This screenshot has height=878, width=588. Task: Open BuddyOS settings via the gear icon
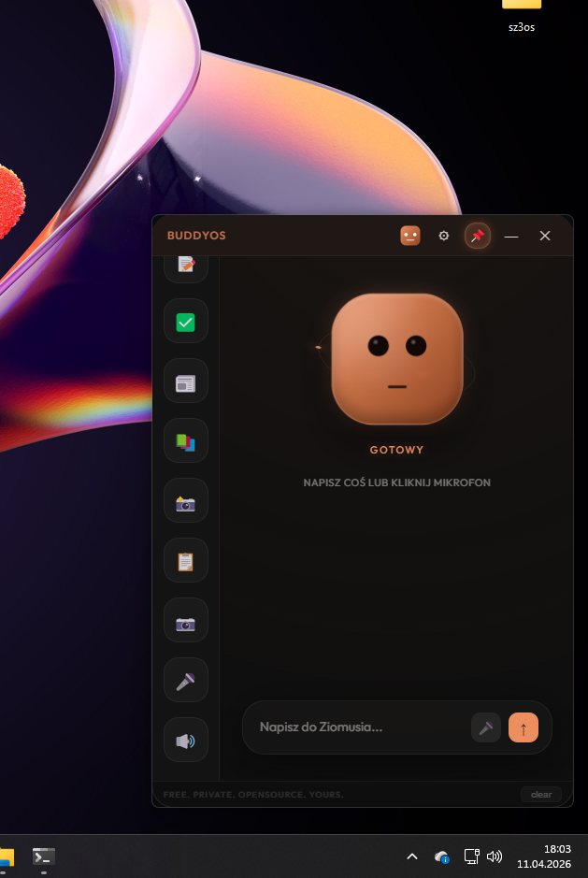pyautogui.click(x=444, y=236)
